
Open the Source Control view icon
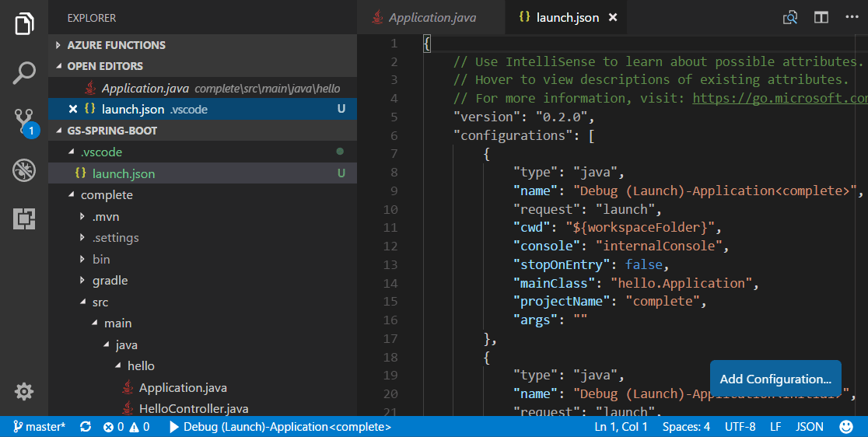click(24, 122)
